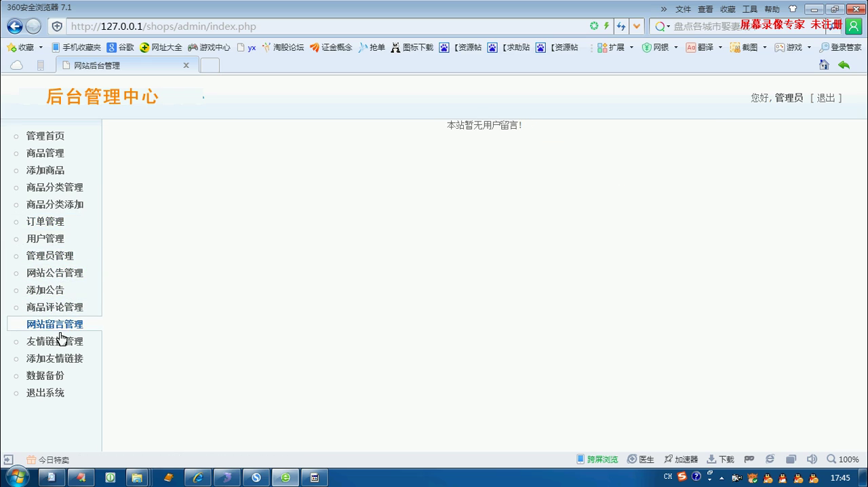Screen dimensions: 868x487
Task: Click the home icon near tab bar right
Action: click(x=824, y=64)
